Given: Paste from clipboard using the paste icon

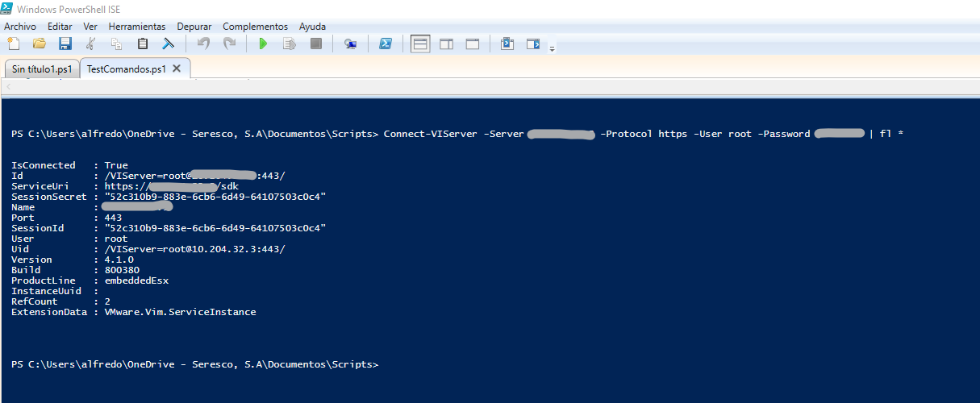Looking at the screenshot, I should 143,44.
